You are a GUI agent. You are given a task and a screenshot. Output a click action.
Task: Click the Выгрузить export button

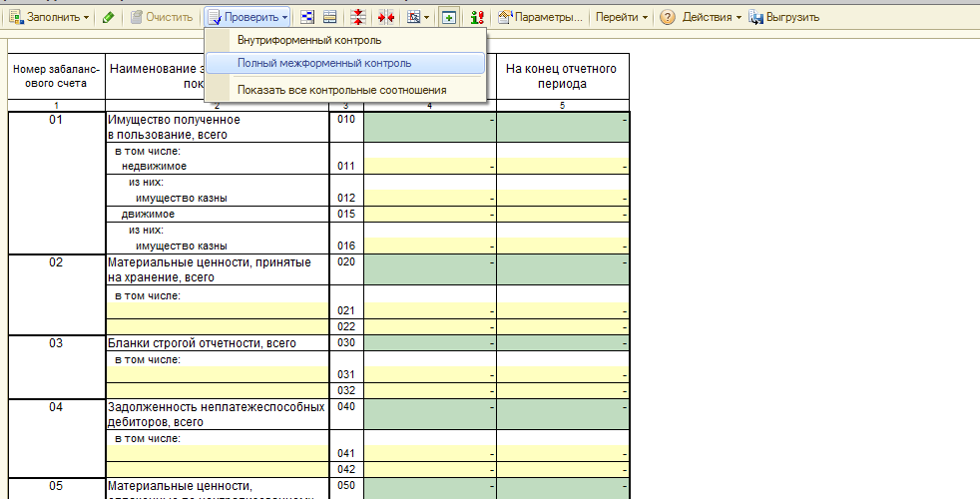[784, 18]
